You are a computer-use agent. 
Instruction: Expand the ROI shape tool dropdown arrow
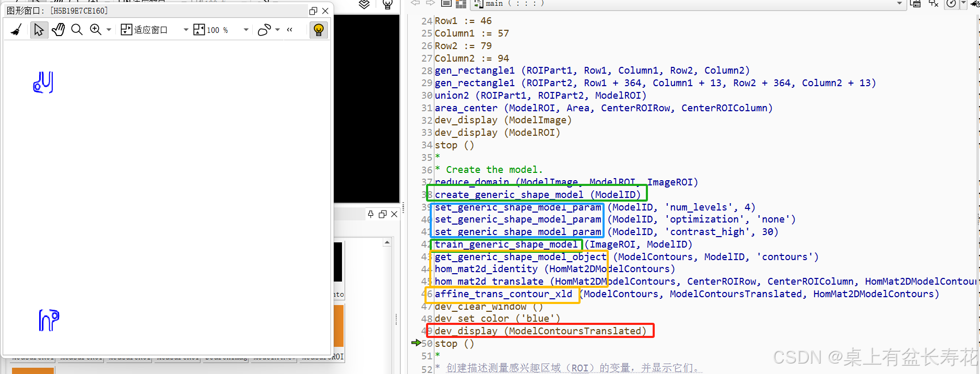pos(277,30)
